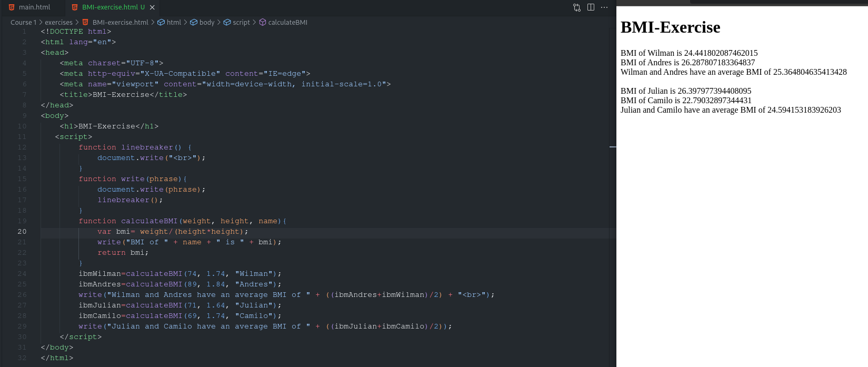Click the Split Editor Right icon
The height and width of the screenshot is (367, 868).
(x=591, y=7)
